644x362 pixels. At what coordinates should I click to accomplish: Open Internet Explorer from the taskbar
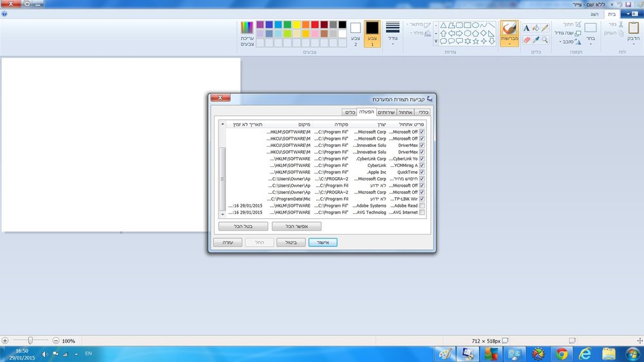point(585,354)
